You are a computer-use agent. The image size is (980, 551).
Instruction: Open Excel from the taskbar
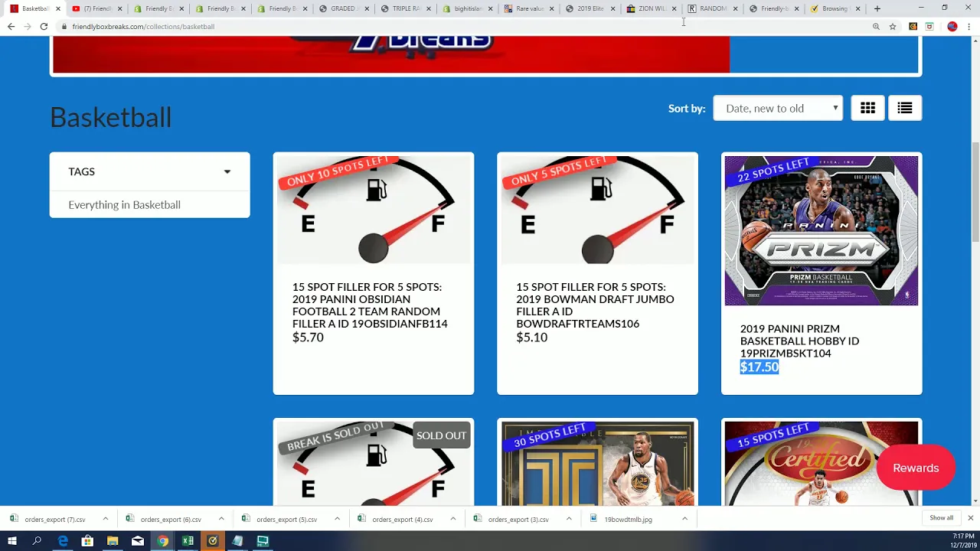(x=188, y=541)
